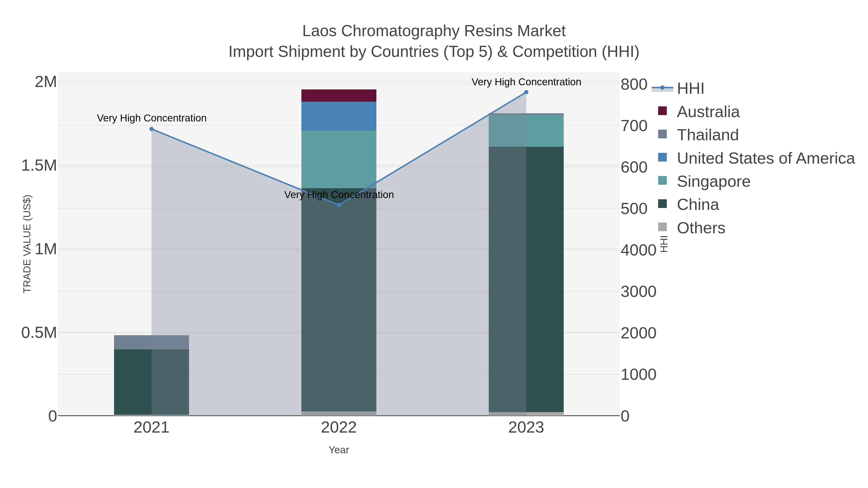Click the TRADE VALUE (US$) axis title
Screen dimensions: 868x488
point(27,244)
